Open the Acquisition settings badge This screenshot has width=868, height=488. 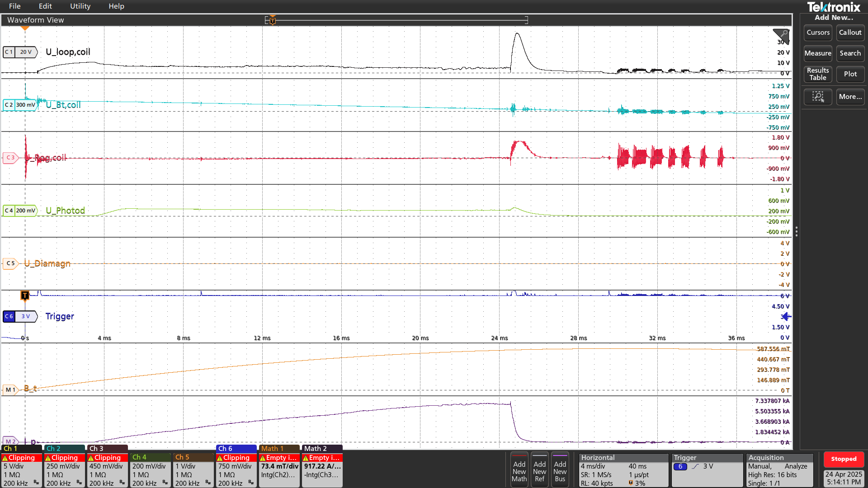tap(779, 470)
